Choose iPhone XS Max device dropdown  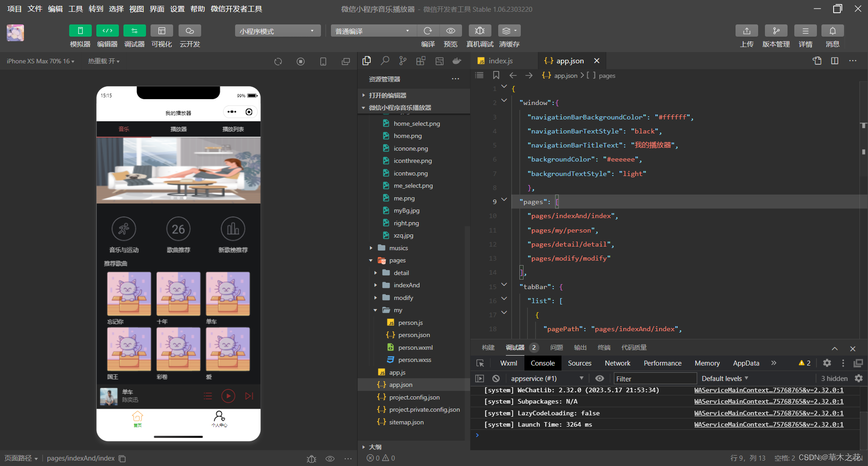coord(40,61)
